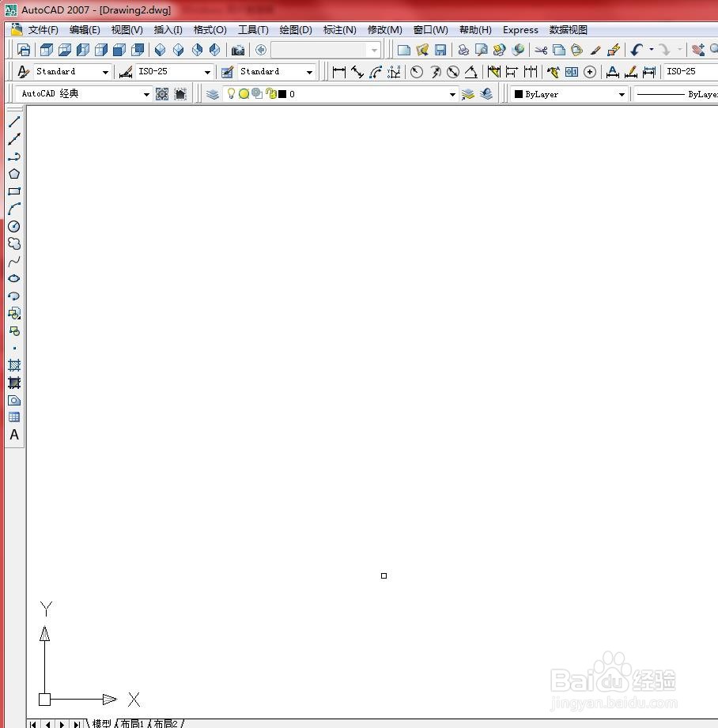Click the Center mark dimension icon
The height and width of the screenshot is (728, 718).
point(590,72)
